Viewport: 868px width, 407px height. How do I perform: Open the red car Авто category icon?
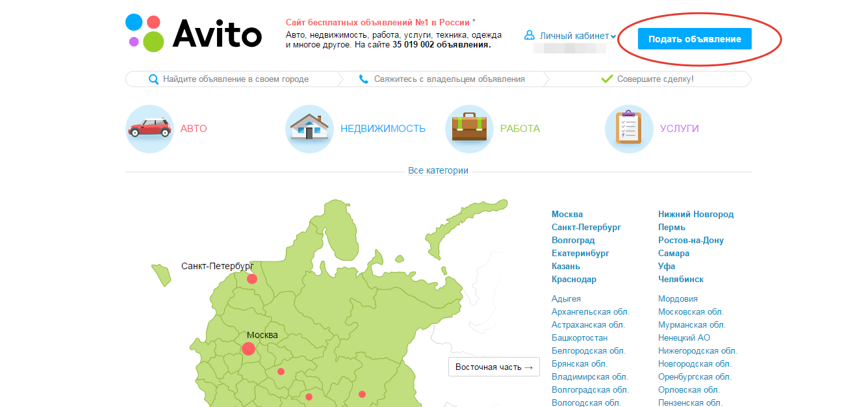pyautogui.click(x=149, y=129)
